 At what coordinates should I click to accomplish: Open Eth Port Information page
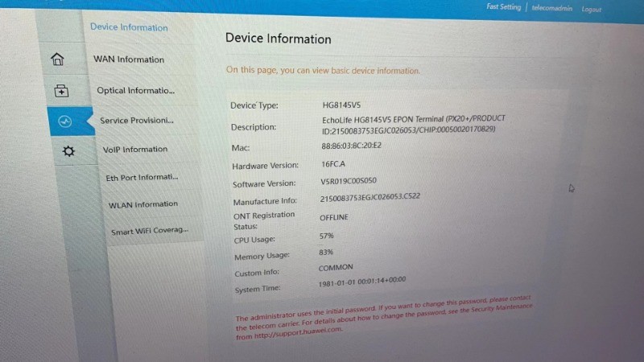142,177
